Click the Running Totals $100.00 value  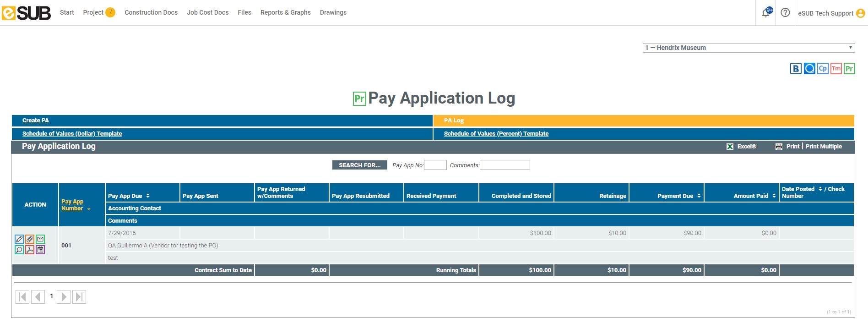click(540, 270)
